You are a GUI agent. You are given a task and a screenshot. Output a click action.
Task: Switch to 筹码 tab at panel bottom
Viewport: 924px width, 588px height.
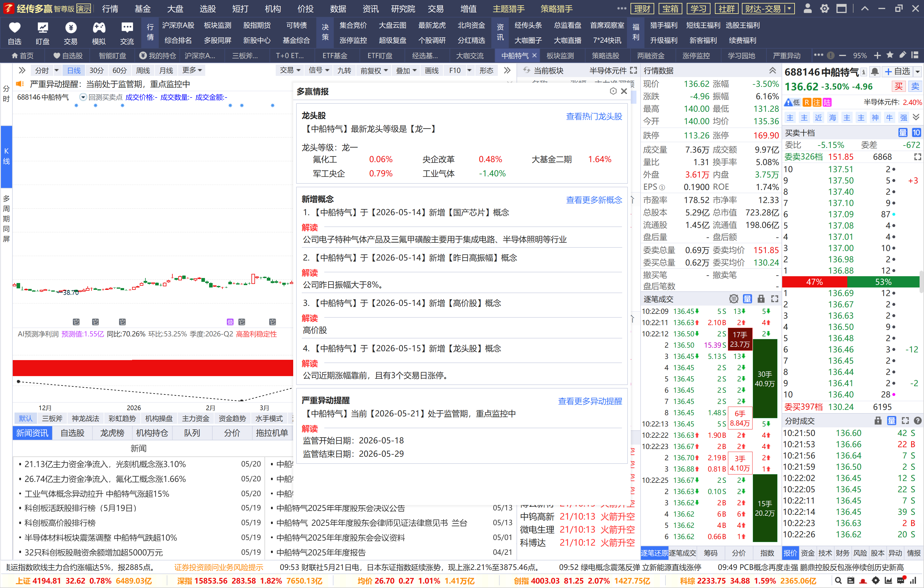coord(710,553)
